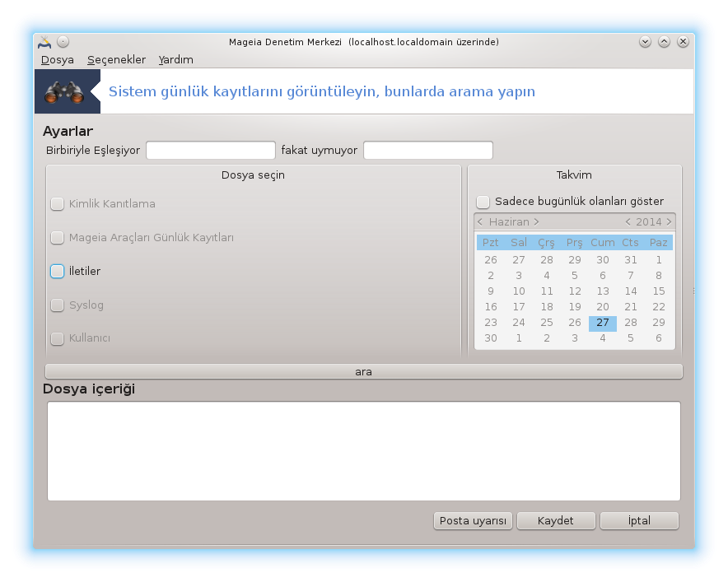Image resolution: width=728 pixels, height=582 pixels.
Task: Open the Yardım menu
Action: point(176,60)
